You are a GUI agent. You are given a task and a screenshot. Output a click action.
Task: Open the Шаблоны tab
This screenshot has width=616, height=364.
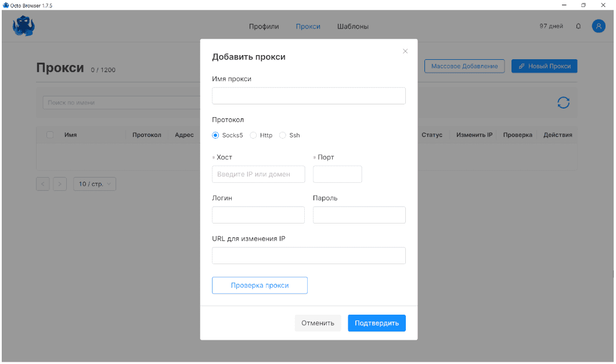[352, 26]
